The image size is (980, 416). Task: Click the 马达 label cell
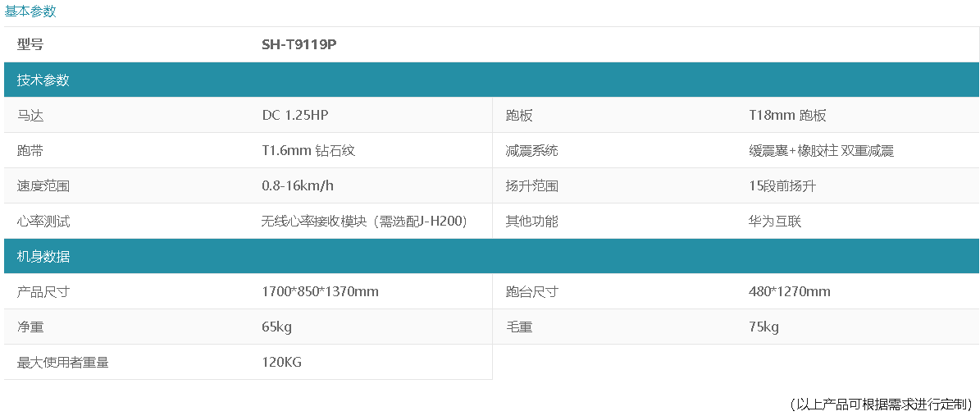[30, 116]
